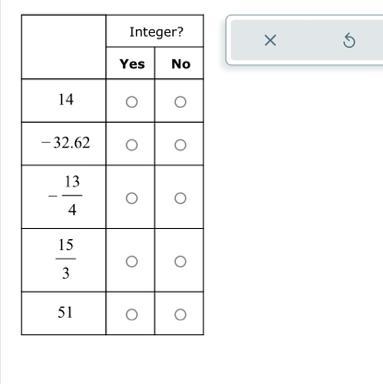The height and width of the screenshot is (384, 383).
Task: Select Yes for the fraction 15/3
Action: coord(132,261)
